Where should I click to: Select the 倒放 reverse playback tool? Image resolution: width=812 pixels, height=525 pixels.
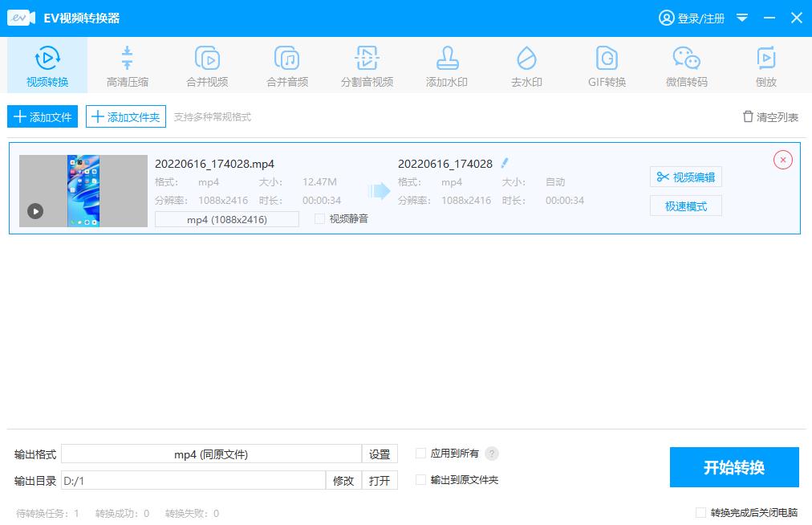(765, 64)
